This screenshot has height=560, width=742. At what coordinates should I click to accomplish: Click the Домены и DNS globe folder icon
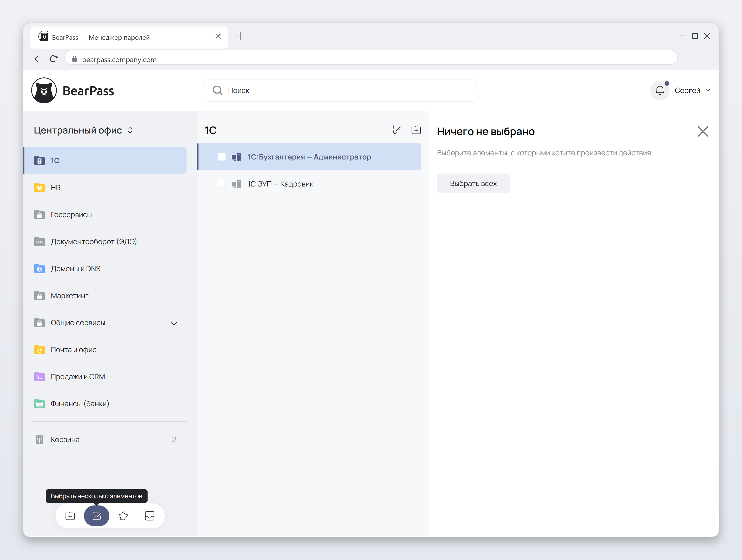[39, 269]
